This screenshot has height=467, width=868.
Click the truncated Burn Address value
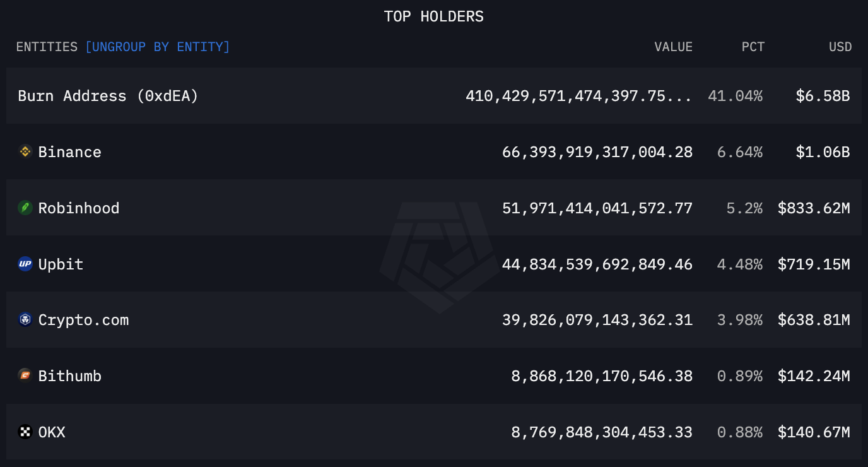578,96
